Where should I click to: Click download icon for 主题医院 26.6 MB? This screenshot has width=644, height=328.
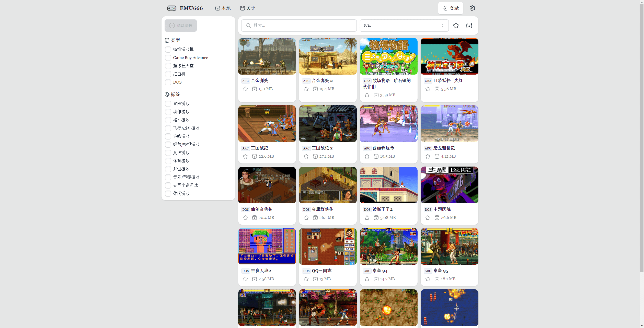click(x=437, y=218)
